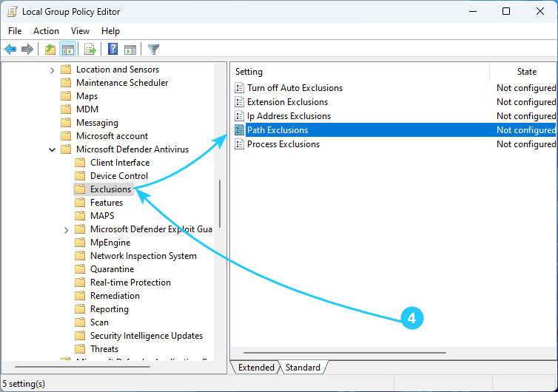Image resolution: width=558 pixels, height=392 pixels.
Task: Click the Export List toolbar icon
Action: click(x=90, y=50)
